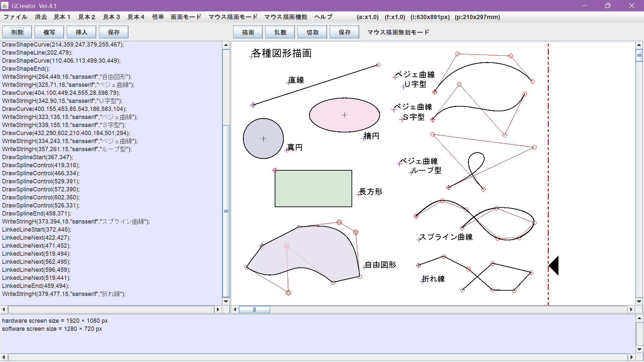Screen dimensions: 644x362
Task: Click the Java app icon in title bar
Action: 5,6
